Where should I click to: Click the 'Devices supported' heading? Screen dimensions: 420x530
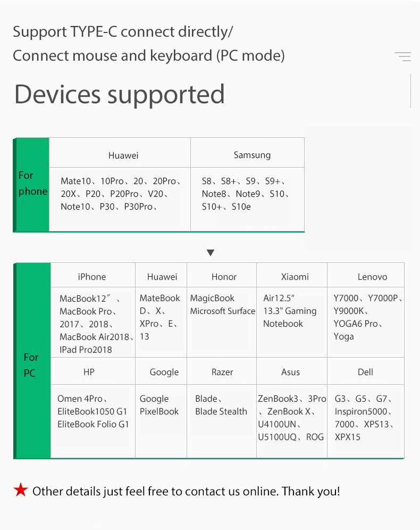[120, 95]
